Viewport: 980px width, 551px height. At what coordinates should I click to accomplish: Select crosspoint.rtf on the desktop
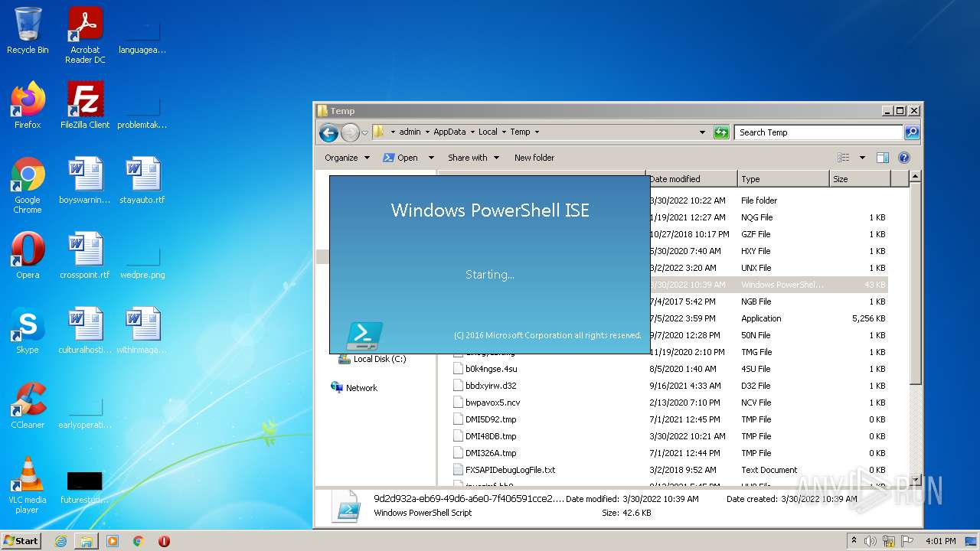click(x=85, y=256)
